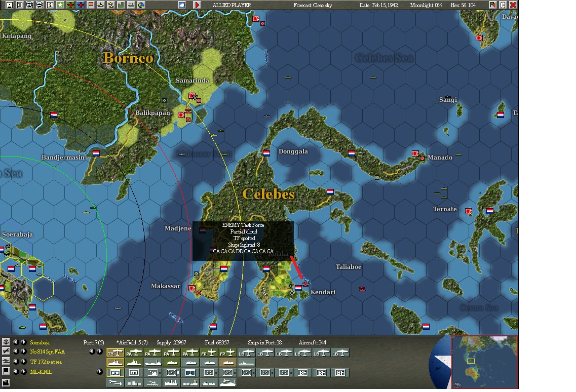This screenshot has width=576, height=392.
Task: Open the ML-KNIL headquarters link
Action: (x=41, y=372)
